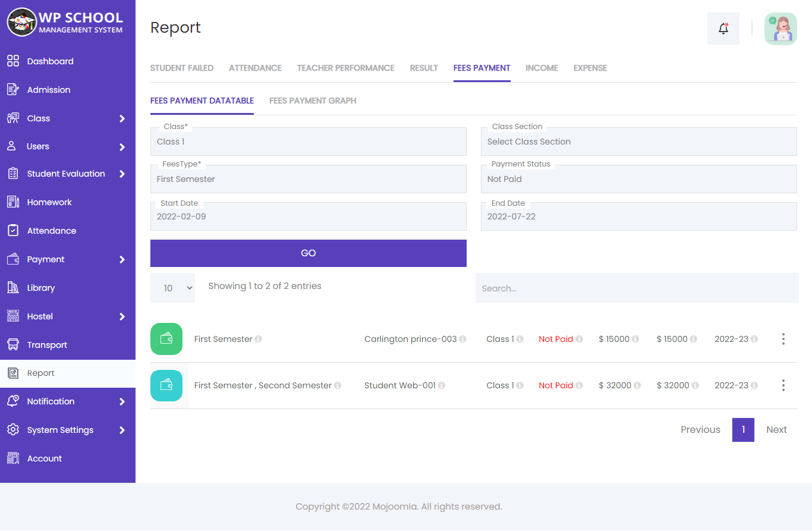Click the Admission icon in sidebar

[13, 90]
